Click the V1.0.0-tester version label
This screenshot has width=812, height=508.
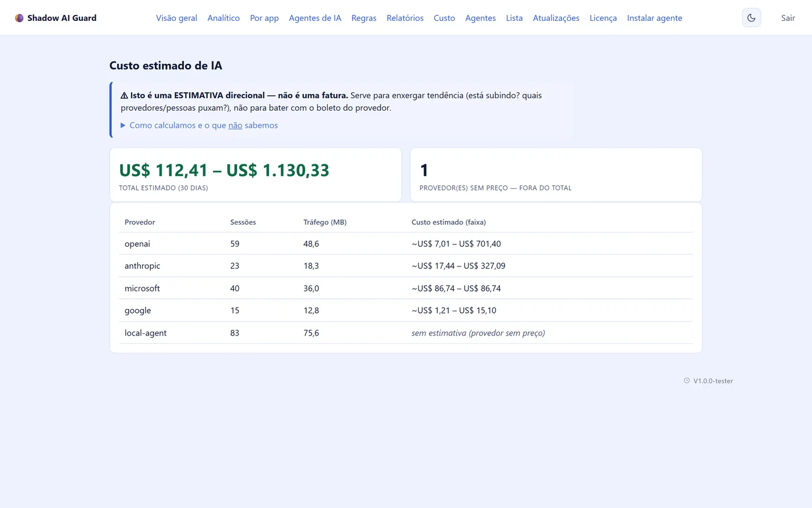point(713,381)
